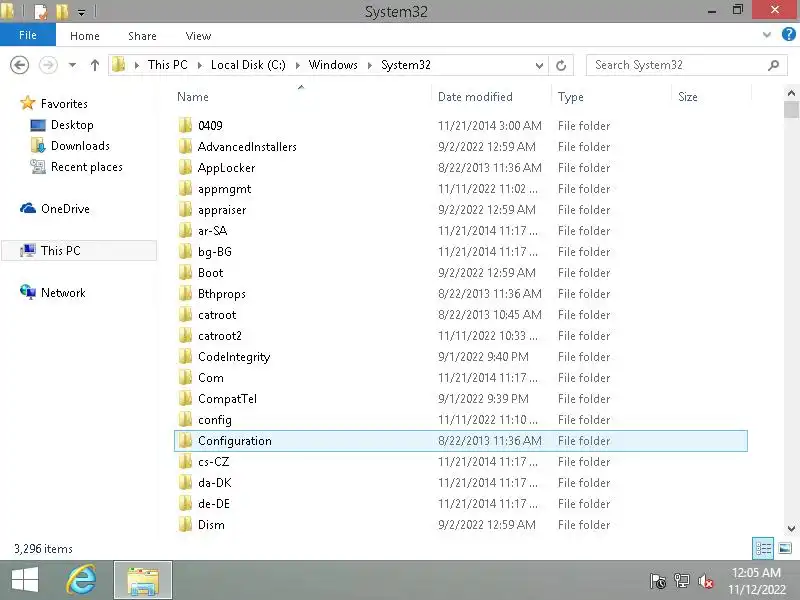Click the search magnifier icon

click(x=773, y=65)
